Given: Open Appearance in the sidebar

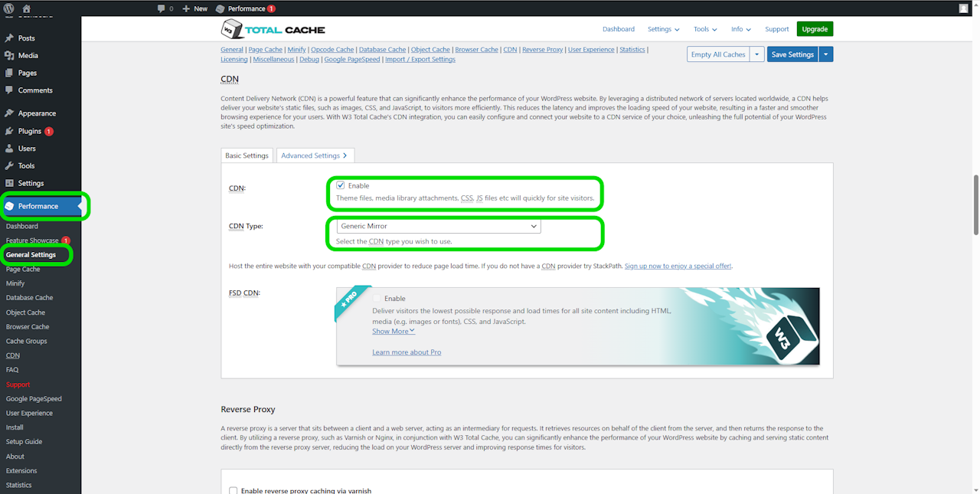Looking at the screenshot, I should (37, 113).
